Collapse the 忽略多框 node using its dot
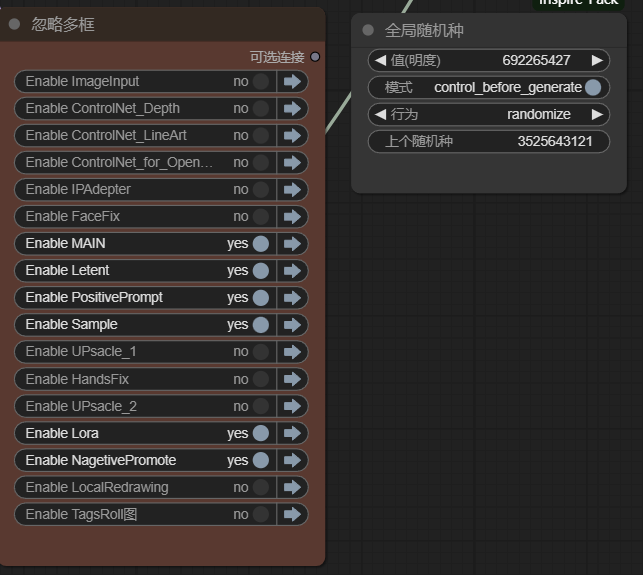The width and height of the screenshot is (643, 575). pyautogui.click(x=15, y=24)
